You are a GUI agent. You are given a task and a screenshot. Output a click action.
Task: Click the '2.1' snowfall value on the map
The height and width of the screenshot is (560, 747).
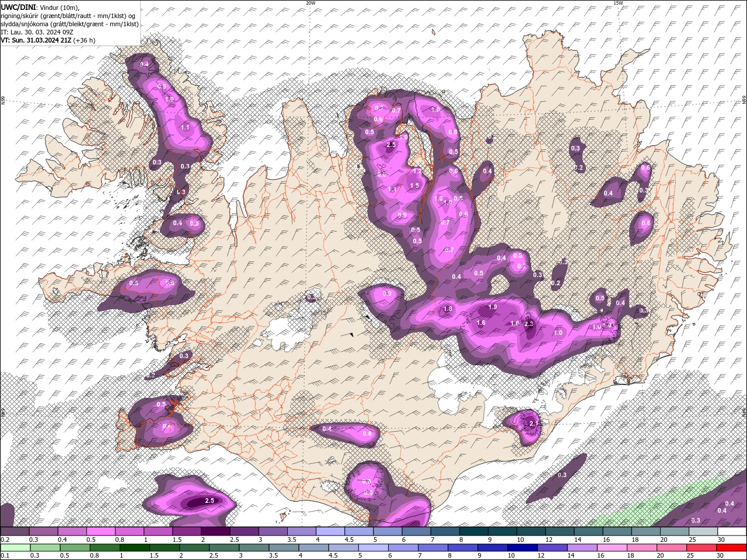533,423
